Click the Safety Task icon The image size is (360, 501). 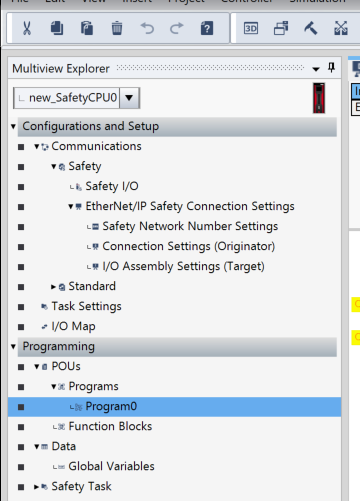point(44,487)
